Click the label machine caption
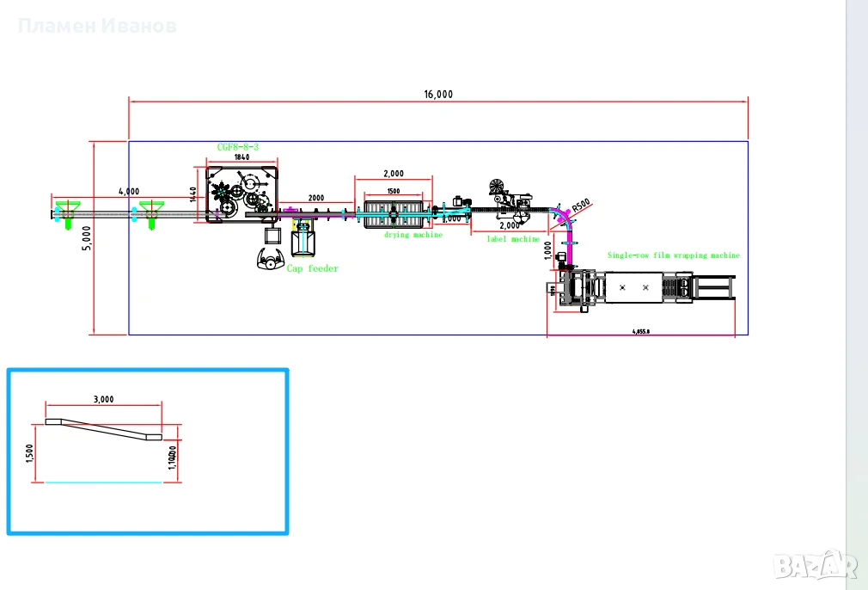 pos(513,239)
